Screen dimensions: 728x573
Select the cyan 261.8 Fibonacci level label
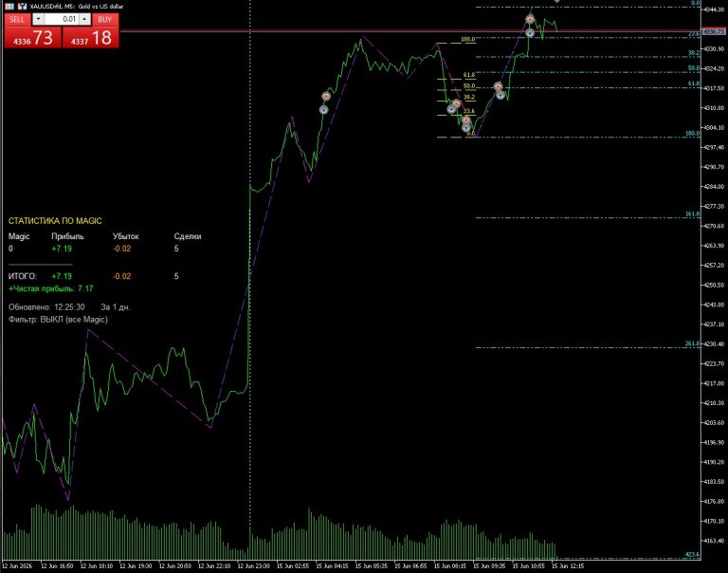(692, 343)
